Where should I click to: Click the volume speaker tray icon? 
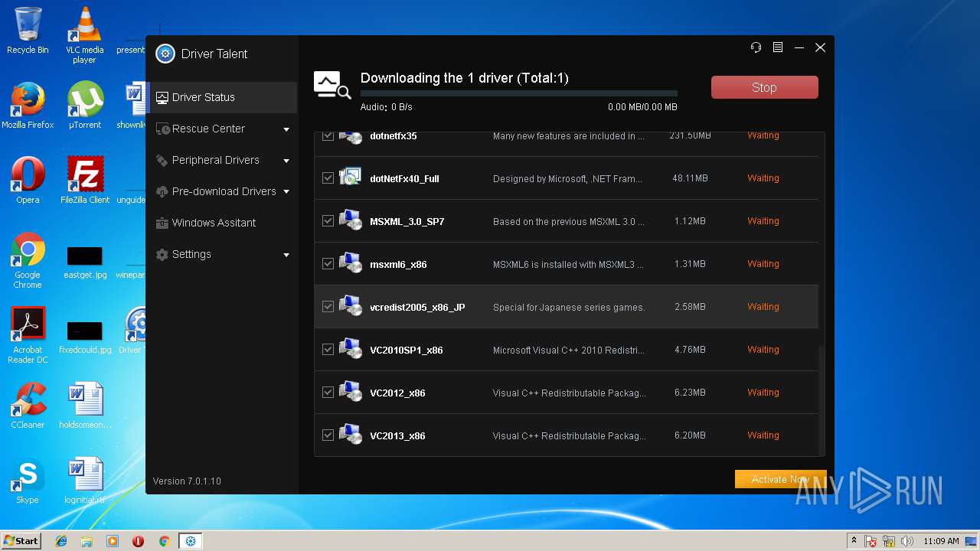(907, 541)
